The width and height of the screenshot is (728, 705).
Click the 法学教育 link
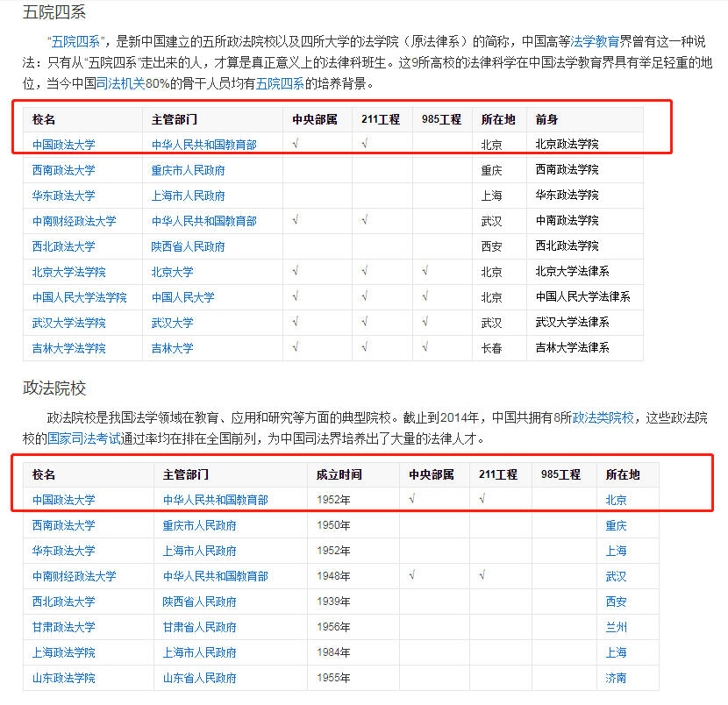595,42
